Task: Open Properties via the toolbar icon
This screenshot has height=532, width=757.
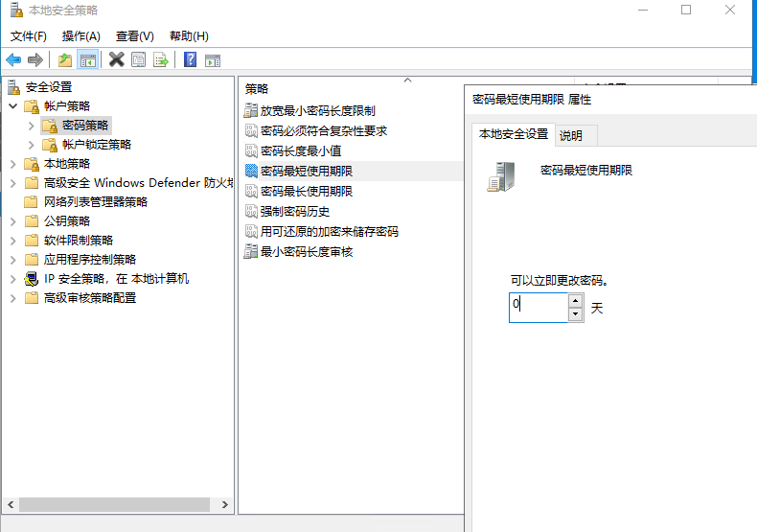Action: tap(139, 59)
